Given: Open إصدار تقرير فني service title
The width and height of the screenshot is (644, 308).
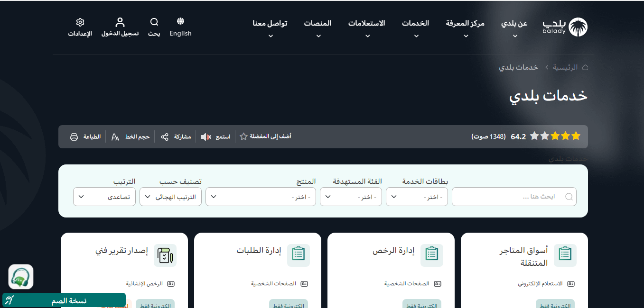Looking at the screenshot, I should tap(122, 251).
